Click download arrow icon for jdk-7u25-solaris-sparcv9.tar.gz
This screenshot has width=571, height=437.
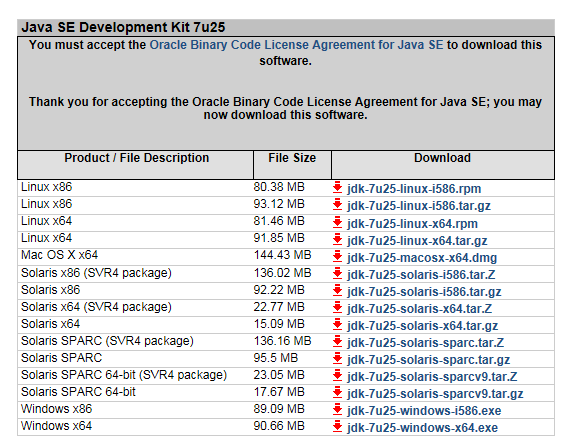(338, 393)
